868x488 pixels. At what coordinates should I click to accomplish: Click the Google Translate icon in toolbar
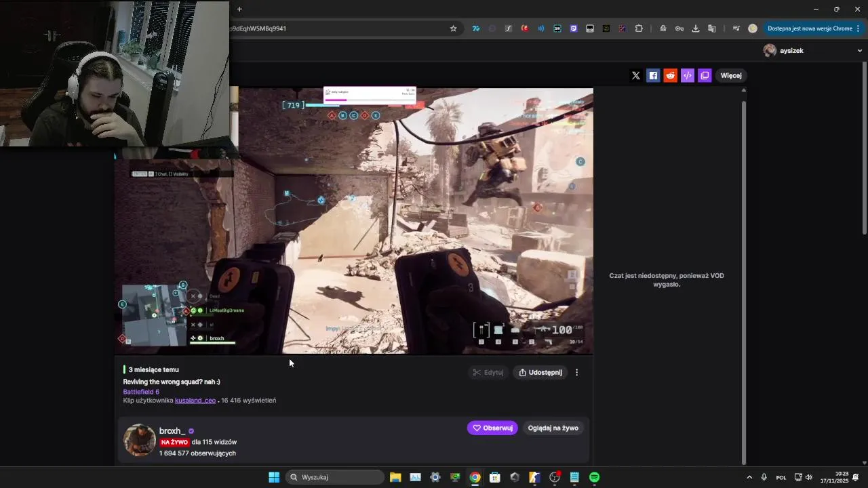(712, 28)
